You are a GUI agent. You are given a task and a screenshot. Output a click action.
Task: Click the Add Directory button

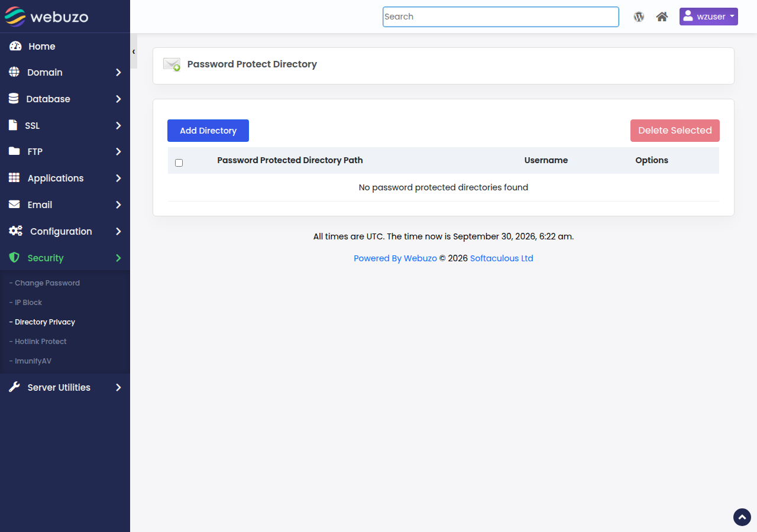[x=208, y=131]
